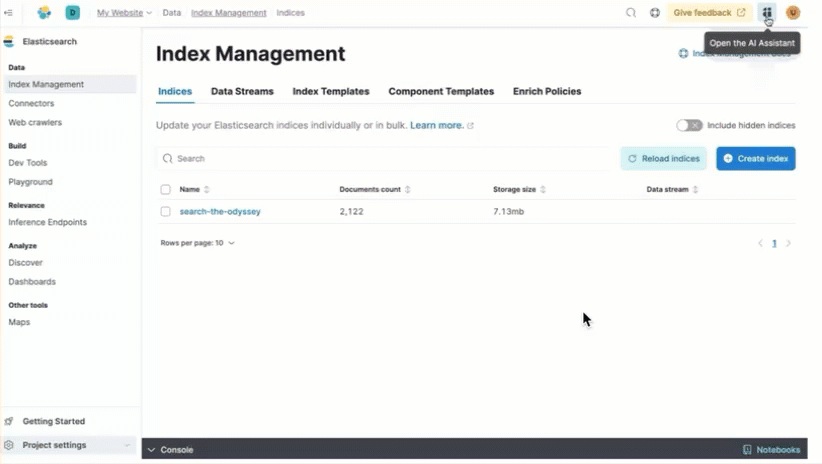Select all indices header checkbox
This screenshot has height=464, width=822.
(x=166, y=189)
